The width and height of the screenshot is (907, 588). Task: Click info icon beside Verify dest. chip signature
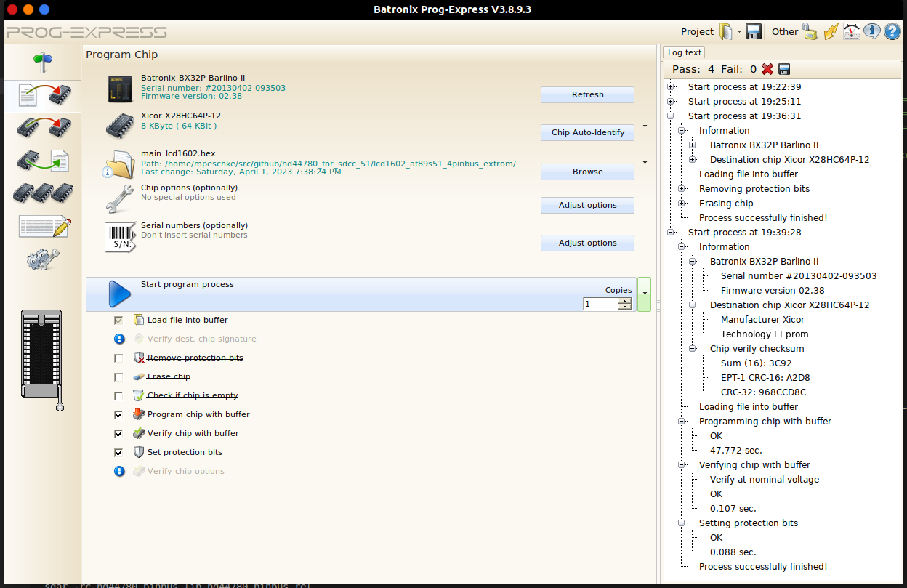[120, 339]
